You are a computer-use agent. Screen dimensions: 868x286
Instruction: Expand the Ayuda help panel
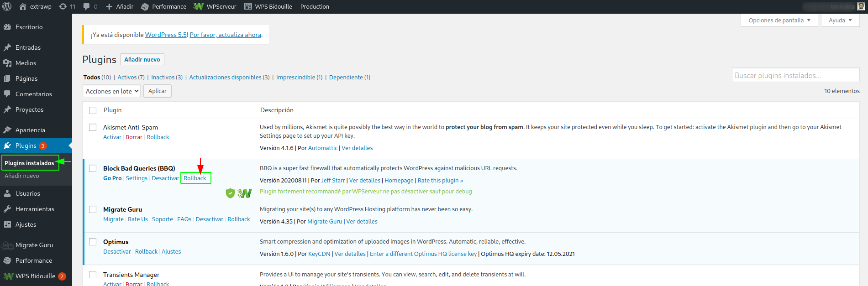(840, 20)
